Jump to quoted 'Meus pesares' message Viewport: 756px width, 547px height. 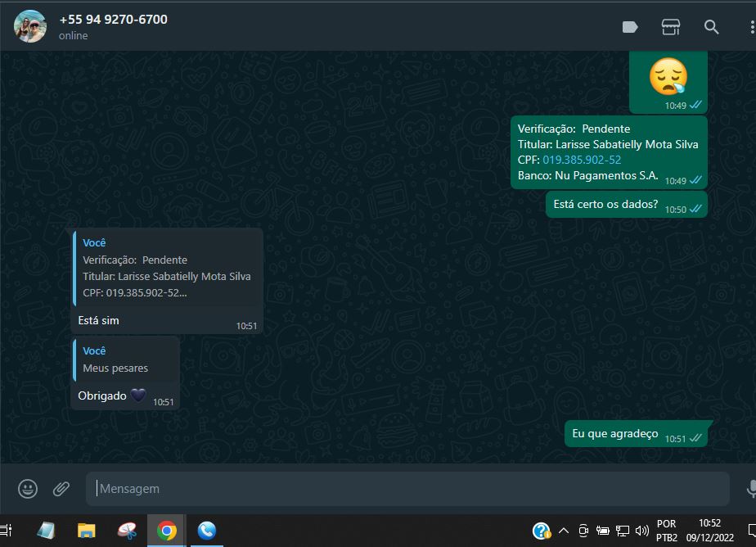pos(124,359)
